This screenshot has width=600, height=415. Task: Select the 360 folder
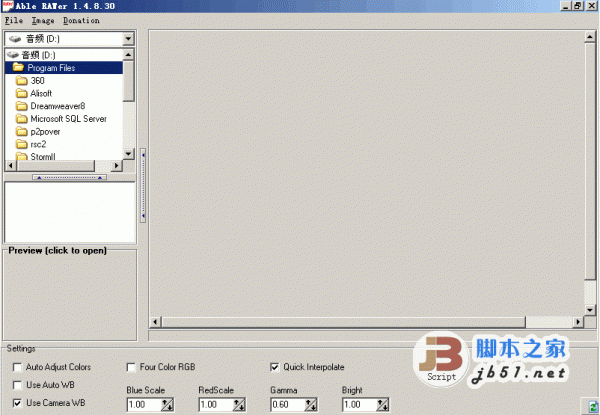coord(38,81)
